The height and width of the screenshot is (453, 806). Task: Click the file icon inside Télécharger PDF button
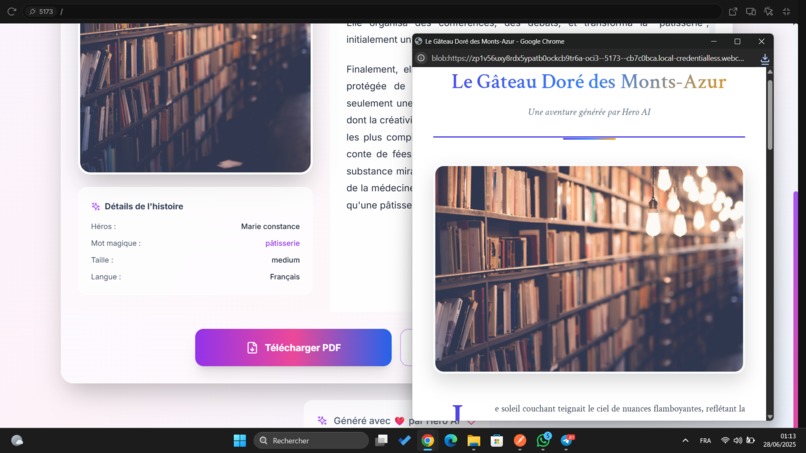point(252,348)
